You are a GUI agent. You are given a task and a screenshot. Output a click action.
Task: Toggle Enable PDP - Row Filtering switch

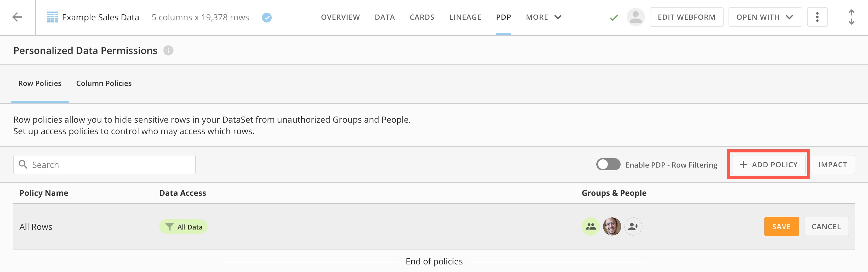coord(608,165)
